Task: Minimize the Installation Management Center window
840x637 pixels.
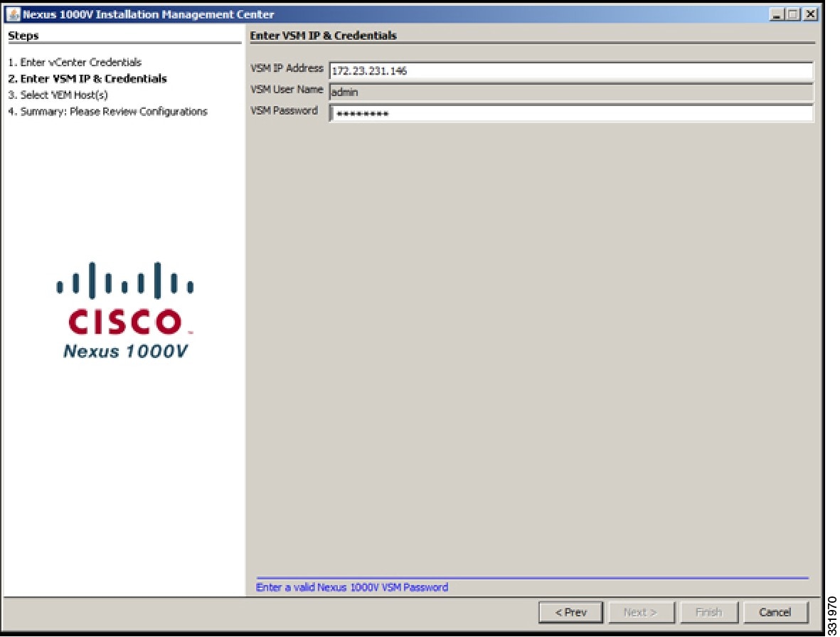Action: coord(776,14)
